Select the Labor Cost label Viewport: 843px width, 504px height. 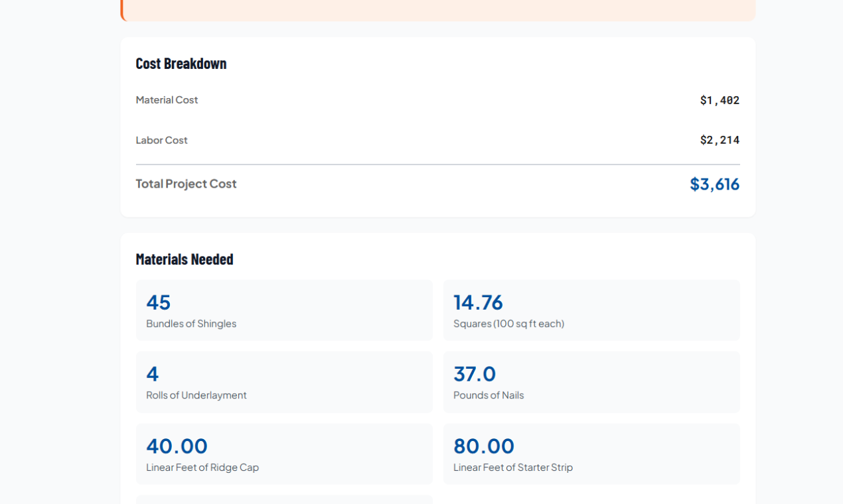pos(161,141)
